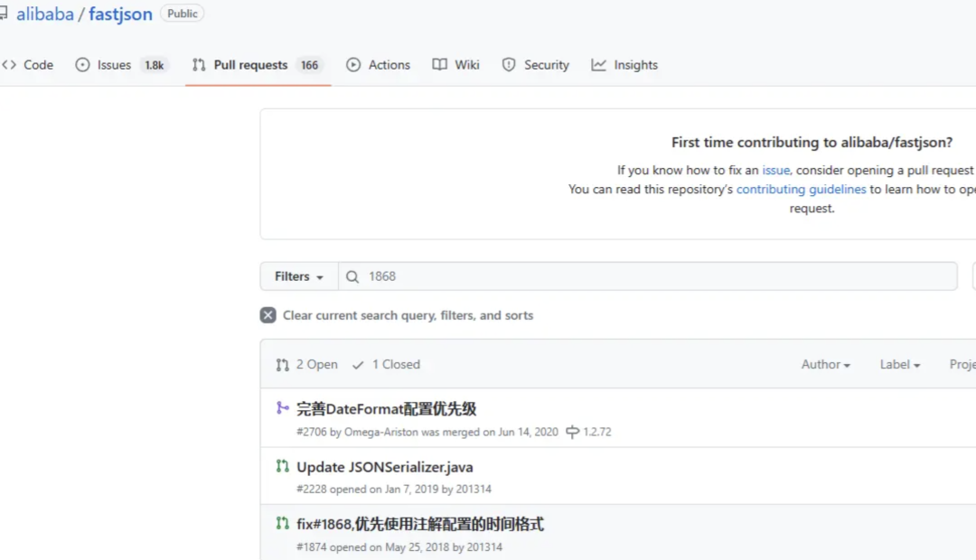Screen dimensions: 976x560
Task: Click the repository icon before alibaba
Action: tap(4, 14)
